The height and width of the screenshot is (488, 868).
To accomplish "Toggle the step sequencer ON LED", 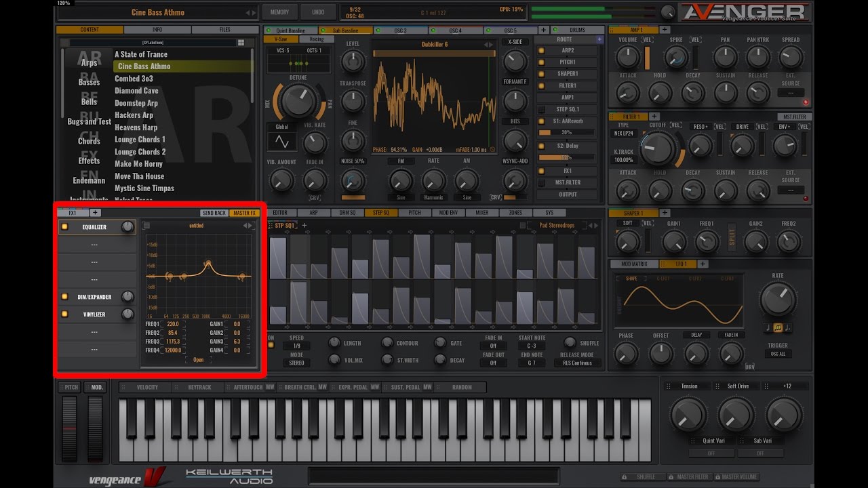I will pos(271,346).
